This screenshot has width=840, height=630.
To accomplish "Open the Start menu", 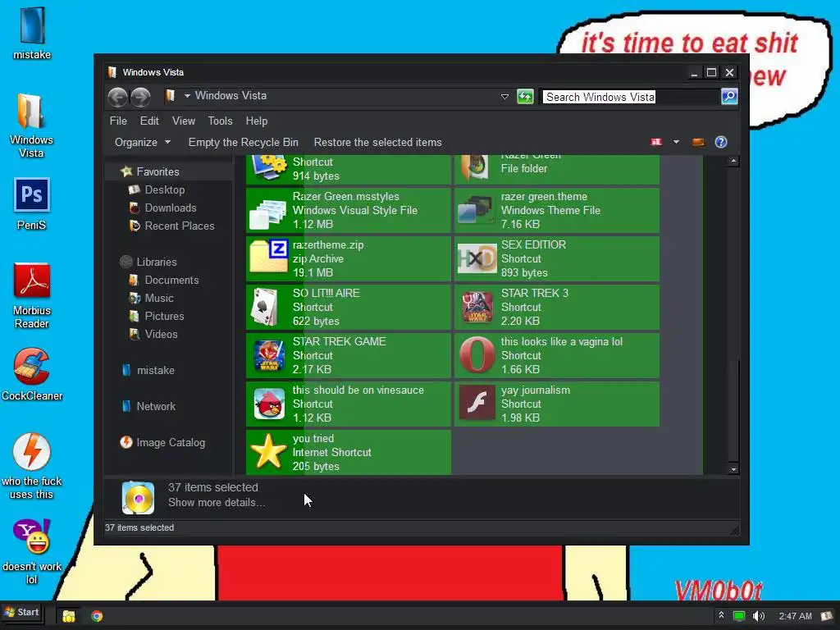I will pos(22,612).
